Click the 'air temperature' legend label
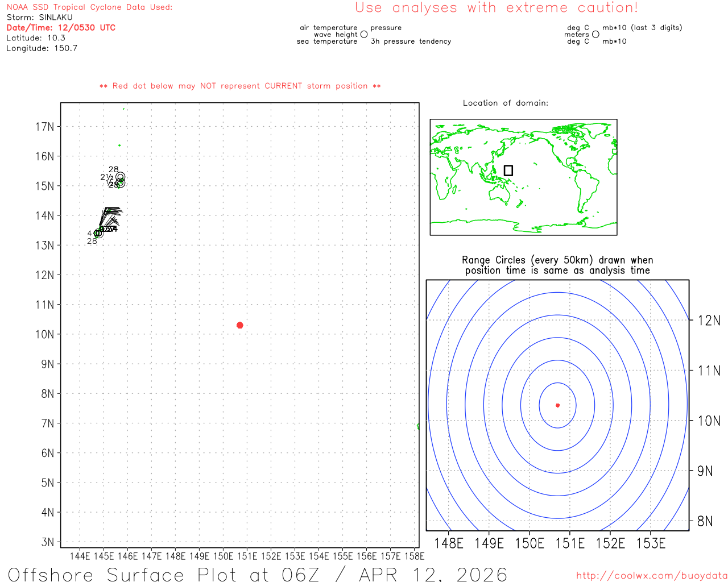 point(329,27)
